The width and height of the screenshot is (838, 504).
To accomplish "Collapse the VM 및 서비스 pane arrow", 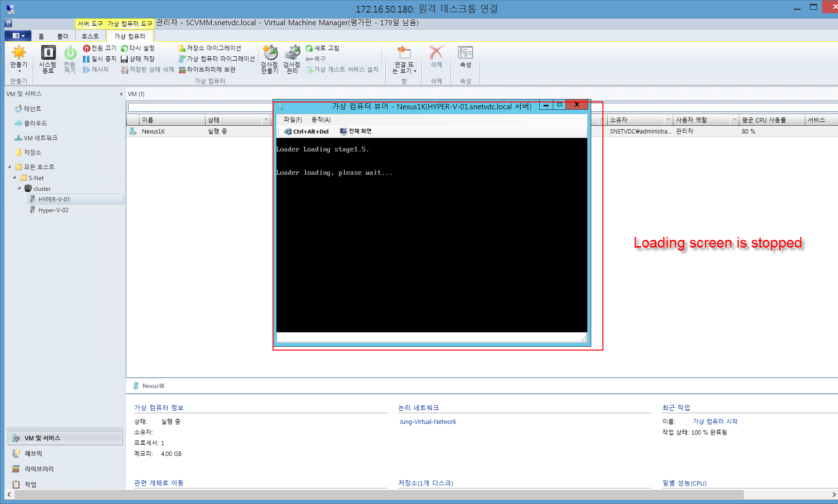I will point(121,94).
